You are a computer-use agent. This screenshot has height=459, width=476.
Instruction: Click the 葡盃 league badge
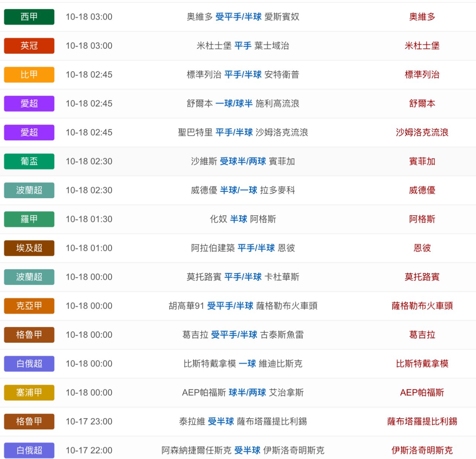pos(29,161)
